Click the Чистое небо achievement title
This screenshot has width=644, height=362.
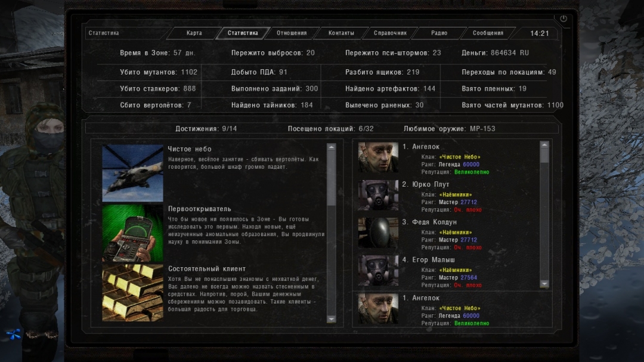tap(190, 149)
